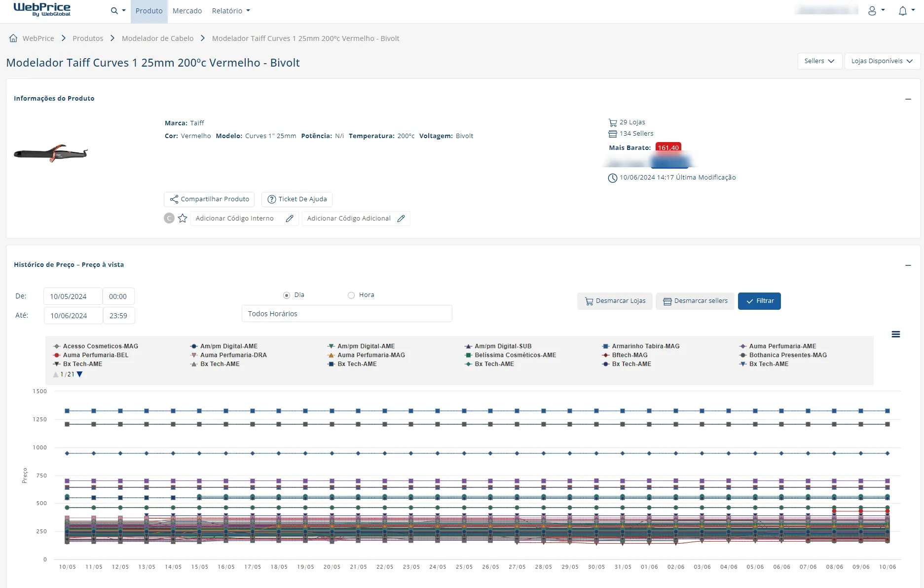
Task: Click the star favorite icon
Action: coord(183,218)
